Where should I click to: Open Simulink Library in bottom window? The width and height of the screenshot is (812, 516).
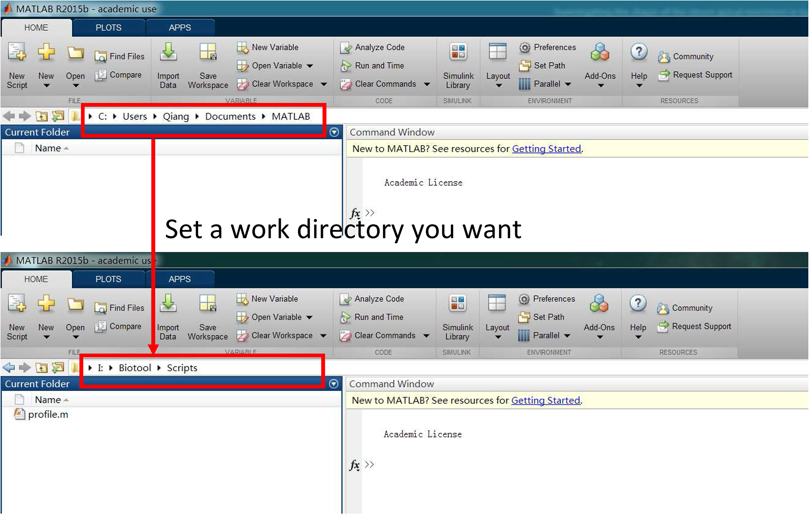[457, 318]
